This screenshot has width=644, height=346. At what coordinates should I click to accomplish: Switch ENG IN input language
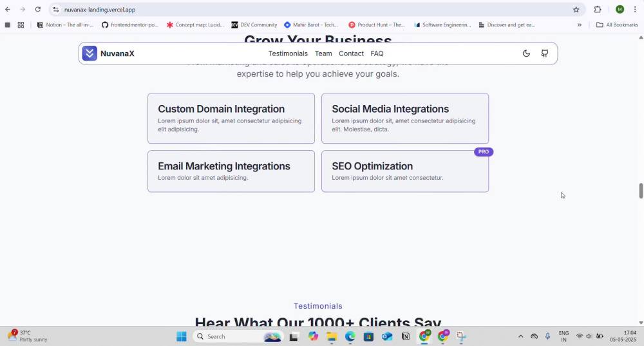tap(564, 336)
